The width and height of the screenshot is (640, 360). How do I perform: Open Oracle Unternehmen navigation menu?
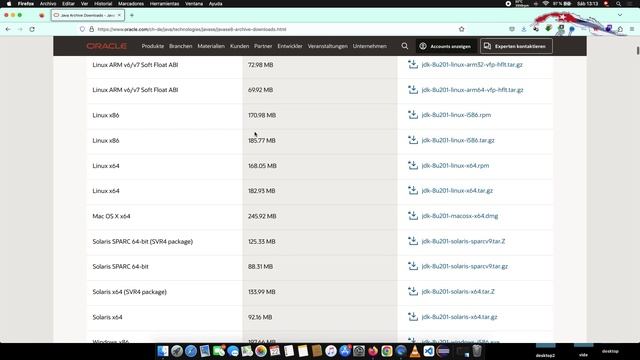tap(369, 46)
